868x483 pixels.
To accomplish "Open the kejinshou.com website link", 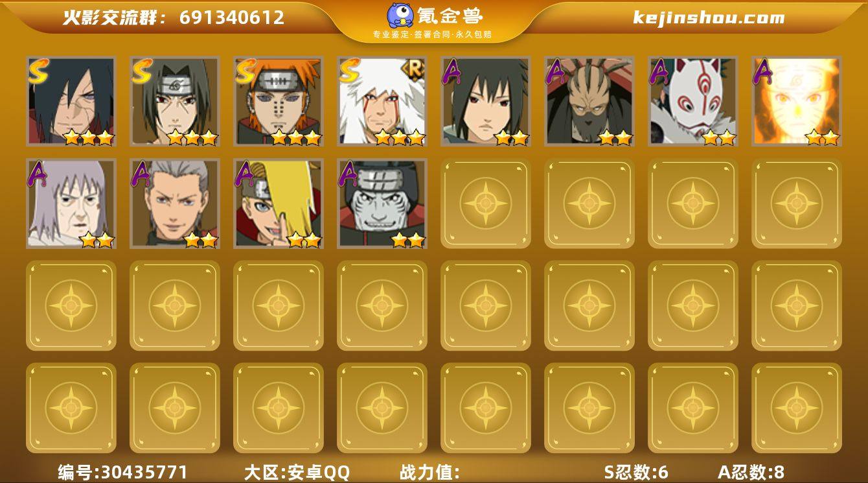I will click(x=709, y=18).
